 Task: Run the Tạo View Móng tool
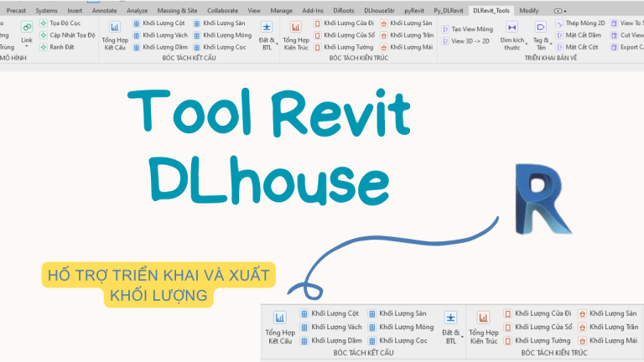467,29
